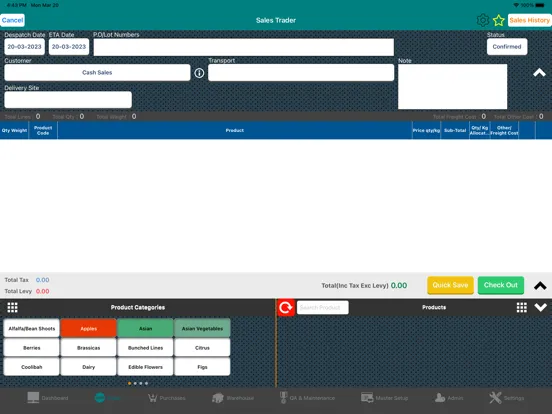This screenshot has height=414, width=552.
Task: Open Product Categories grid view
Action: pyautogui.click(x=12, y=307)
